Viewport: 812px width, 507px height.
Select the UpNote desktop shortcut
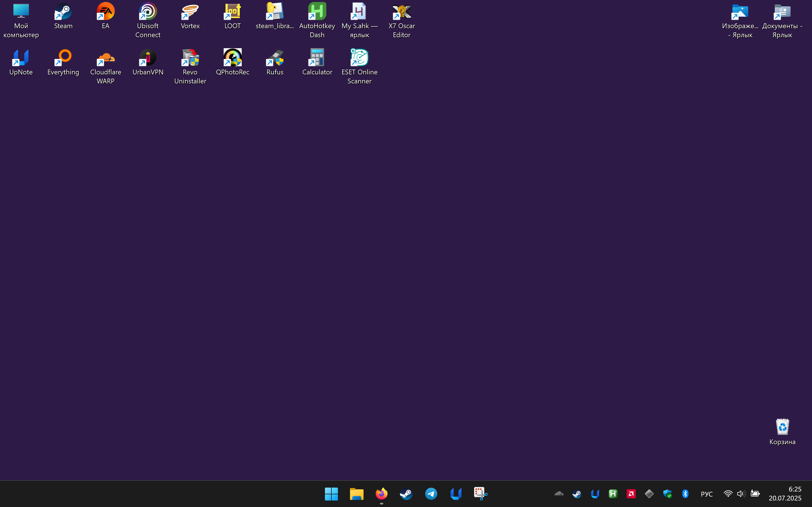(x=21, y=62)
